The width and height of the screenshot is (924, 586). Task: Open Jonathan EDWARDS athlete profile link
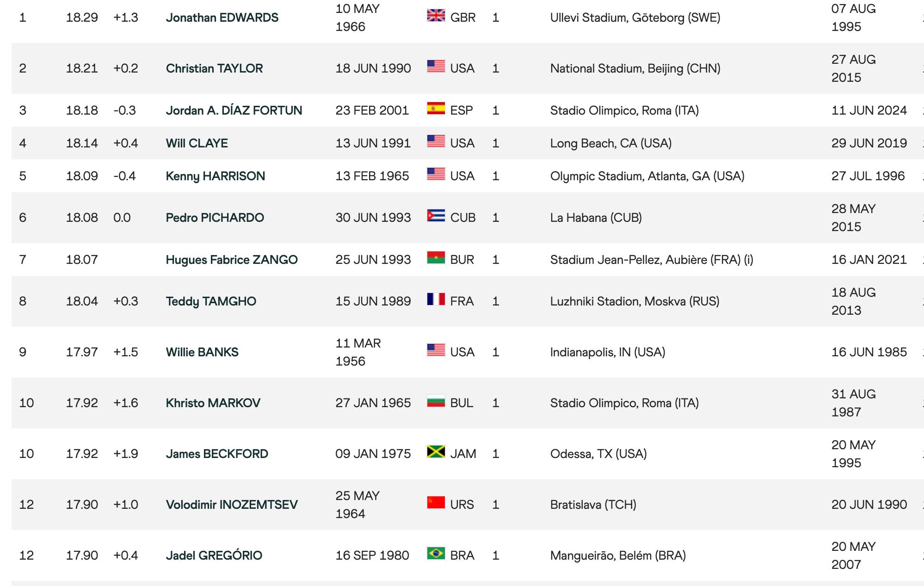point(222,18)
